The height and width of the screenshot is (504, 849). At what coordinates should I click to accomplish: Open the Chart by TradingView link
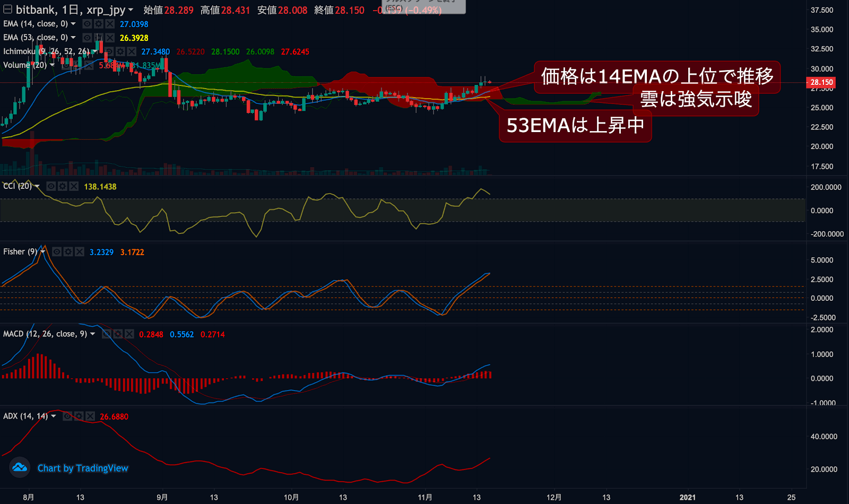(x=83, y=468)
